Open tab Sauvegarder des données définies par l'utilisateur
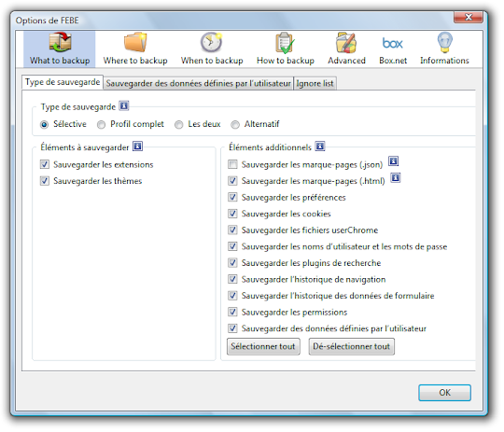504x432 pixels. pyautogui.click(x=198, y=84)
